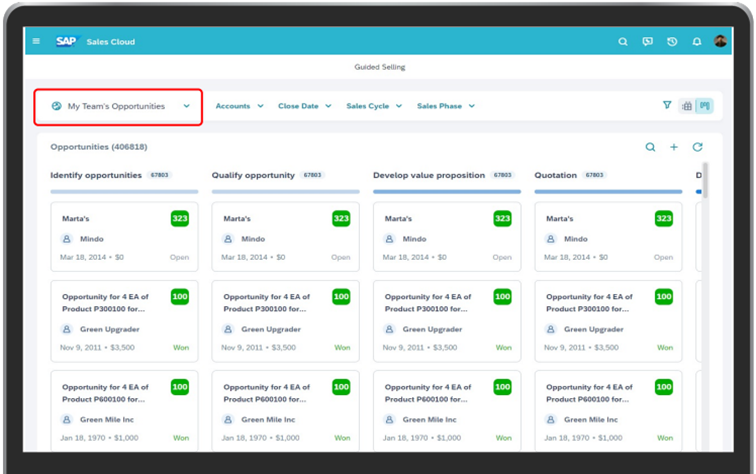
Task: Search within the Opportunities list
Action: tap(650, 147)
